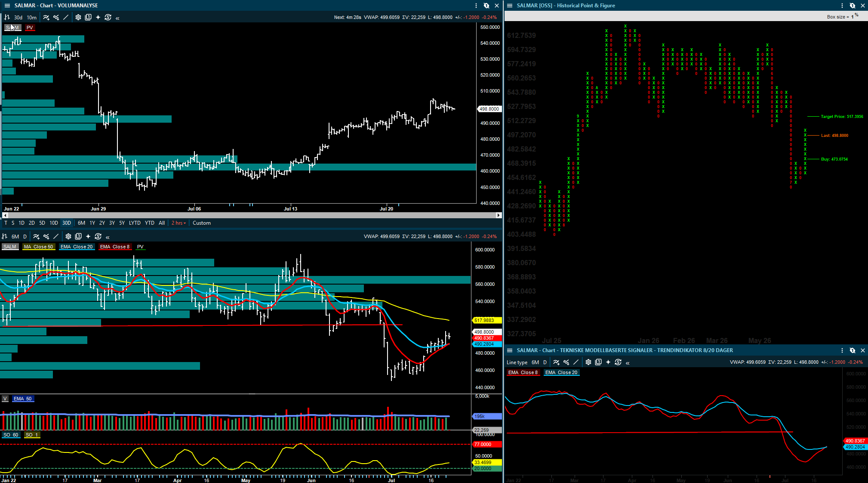This screenshot has height=483, width=868.
Task: Switch to the 30D time range
Action: pyautogui.click(x=67, y=223)
